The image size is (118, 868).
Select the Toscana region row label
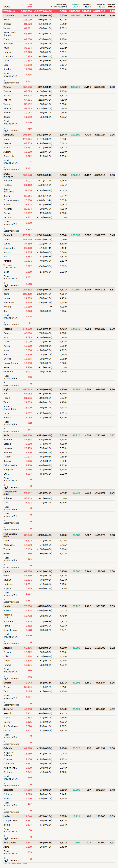(x=8, y=329)
